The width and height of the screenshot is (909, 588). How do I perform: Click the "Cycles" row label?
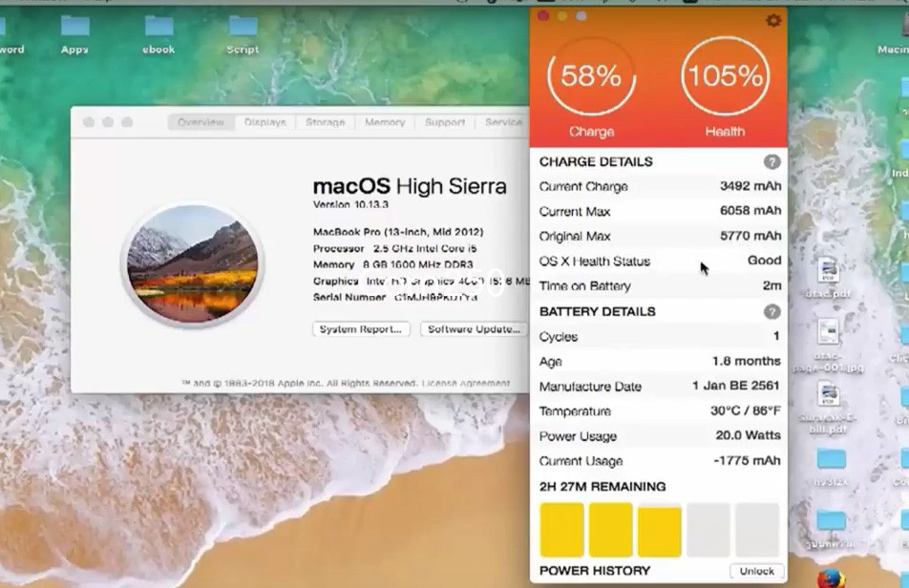559,337
